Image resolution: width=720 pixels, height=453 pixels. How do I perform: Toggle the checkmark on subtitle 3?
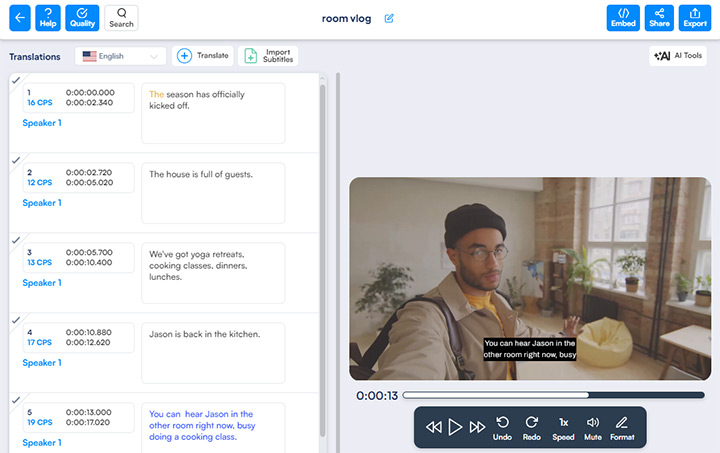(15, 240)
